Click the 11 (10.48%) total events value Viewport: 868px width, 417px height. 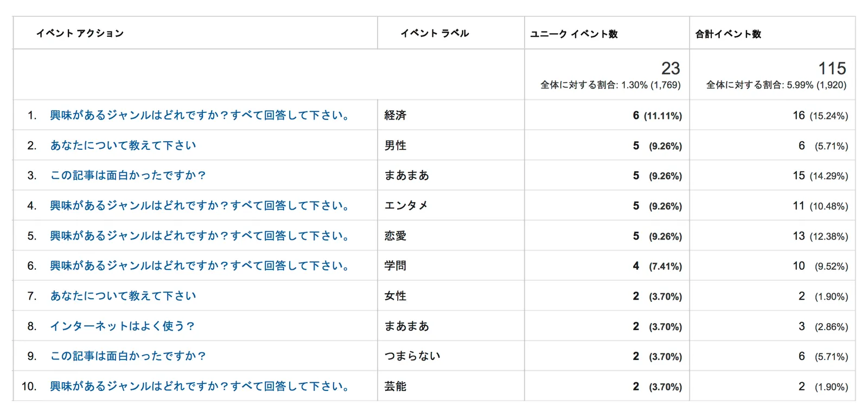[820, 206]
